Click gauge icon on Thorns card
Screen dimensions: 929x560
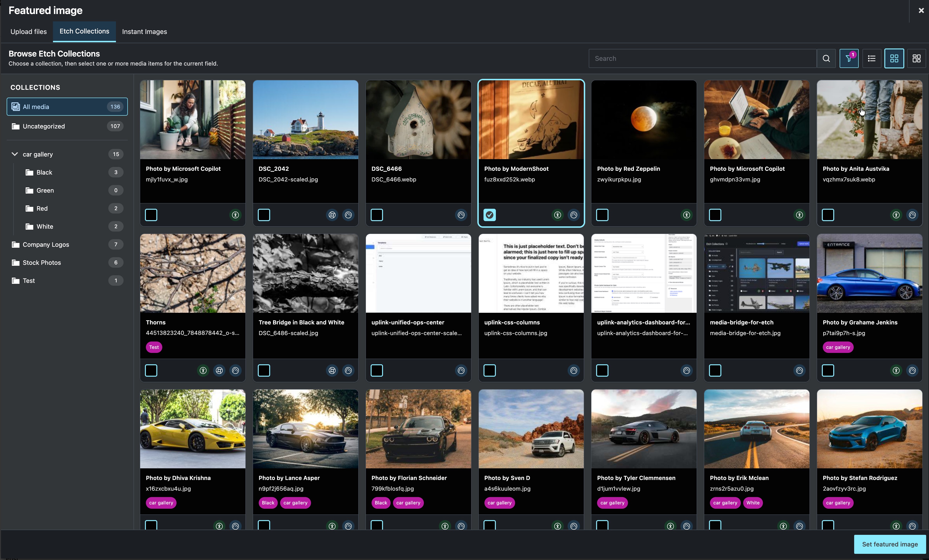point(235,370)
